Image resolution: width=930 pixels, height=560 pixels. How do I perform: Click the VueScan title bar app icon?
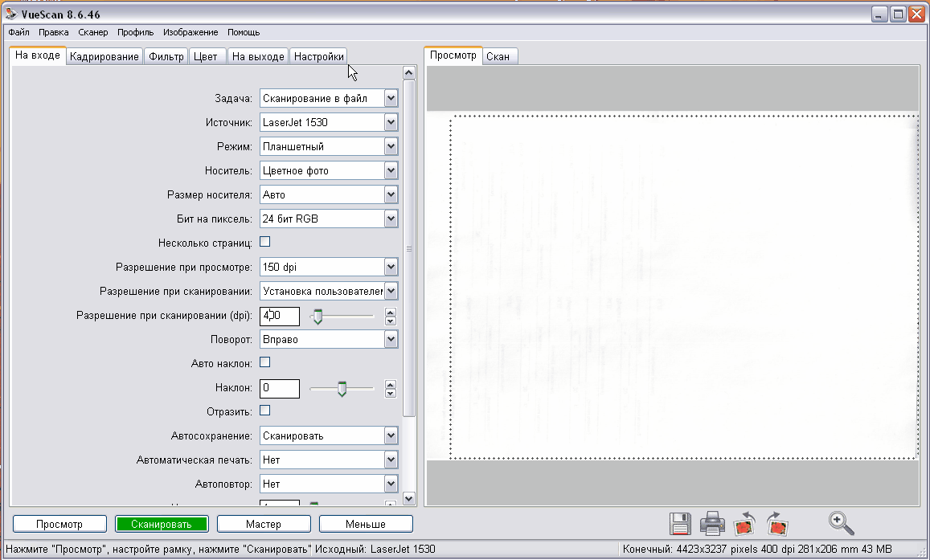tap(10, 15)
